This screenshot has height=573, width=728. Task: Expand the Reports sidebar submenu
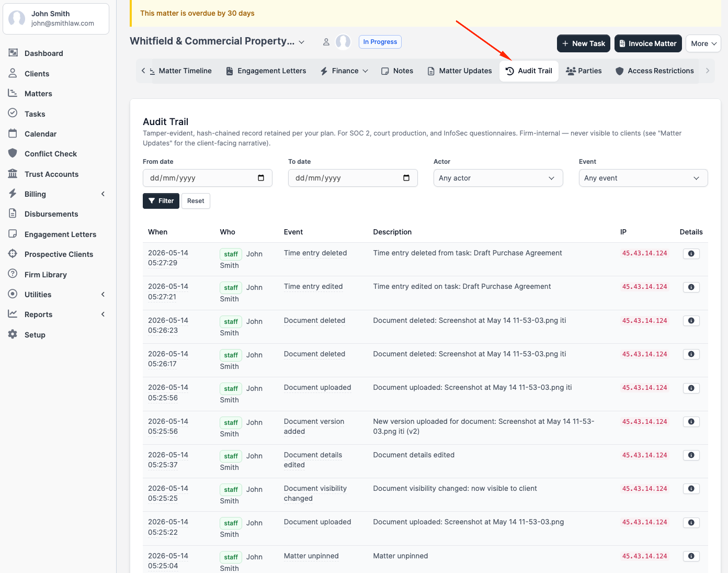(103, 314)
